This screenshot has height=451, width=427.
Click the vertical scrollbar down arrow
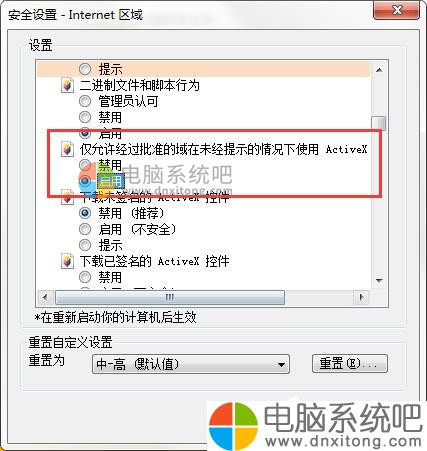pos(379,280)
